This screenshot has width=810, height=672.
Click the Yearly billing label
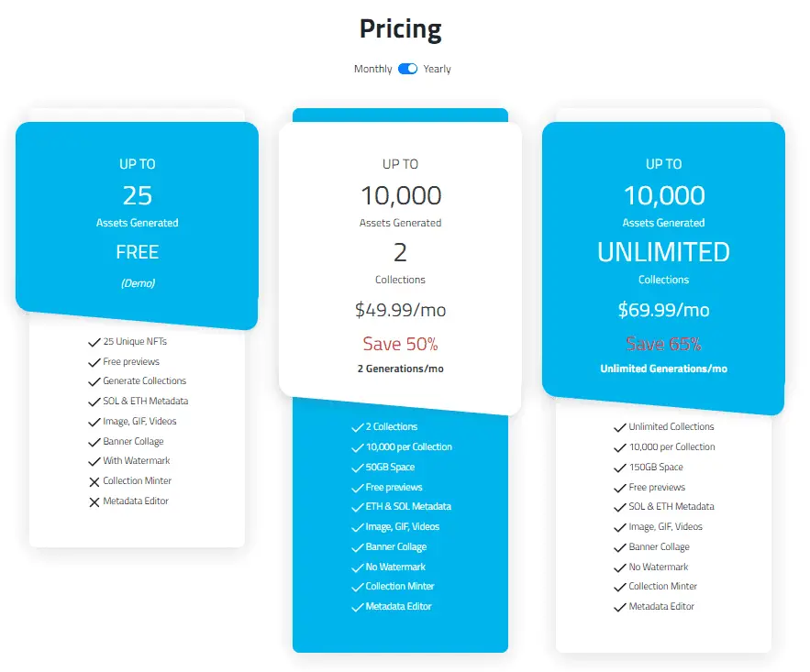437,69
